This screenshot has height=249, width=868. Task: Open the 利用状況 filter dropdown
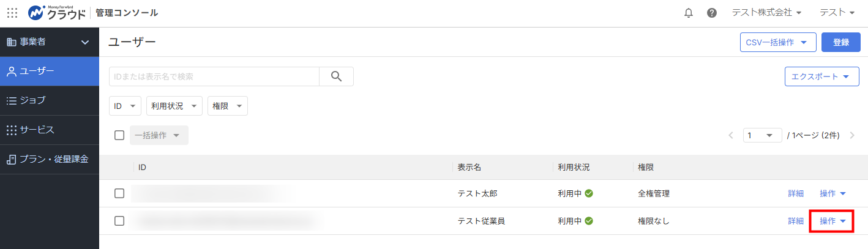click(x=174, y=106)
